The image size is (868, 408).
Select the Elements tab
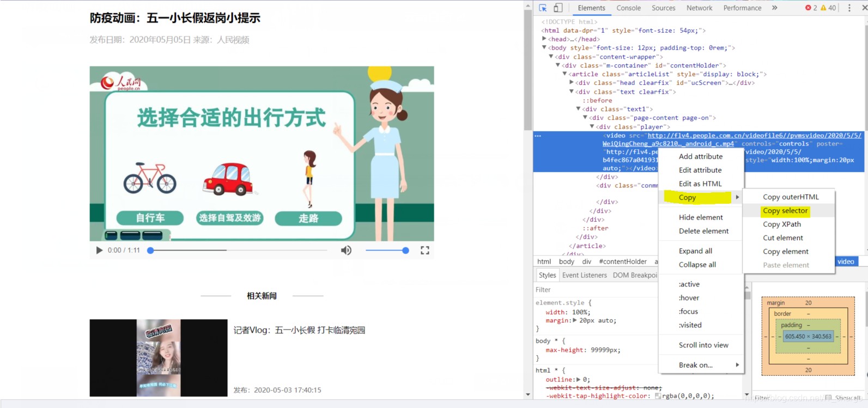[x=591, y=8]
